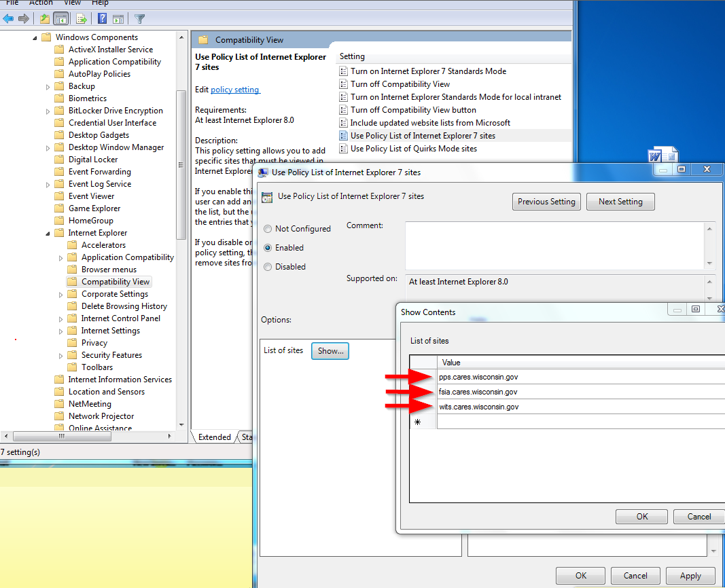
Task: Select Internet Control Panel tree item
Action: [x=121, y=318]
